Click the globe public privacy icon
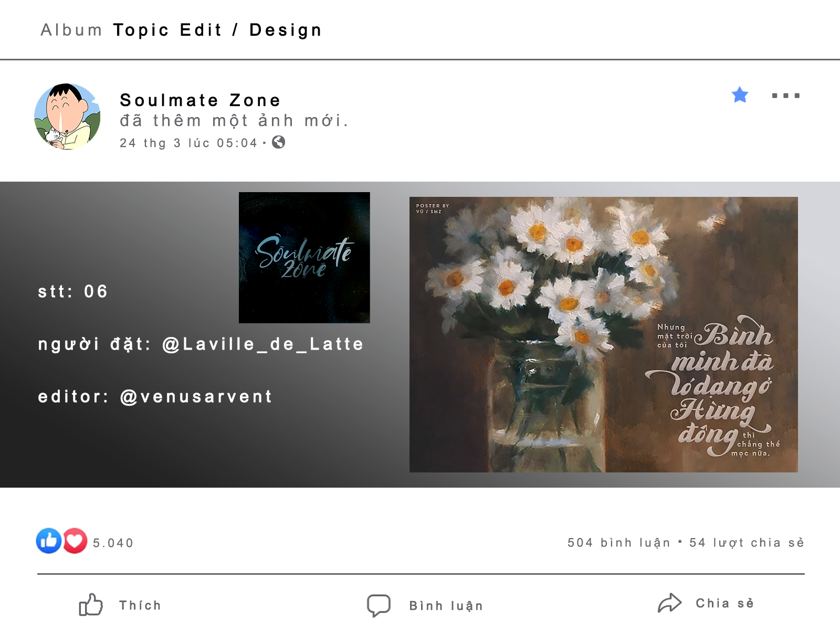 pos(279,142)
